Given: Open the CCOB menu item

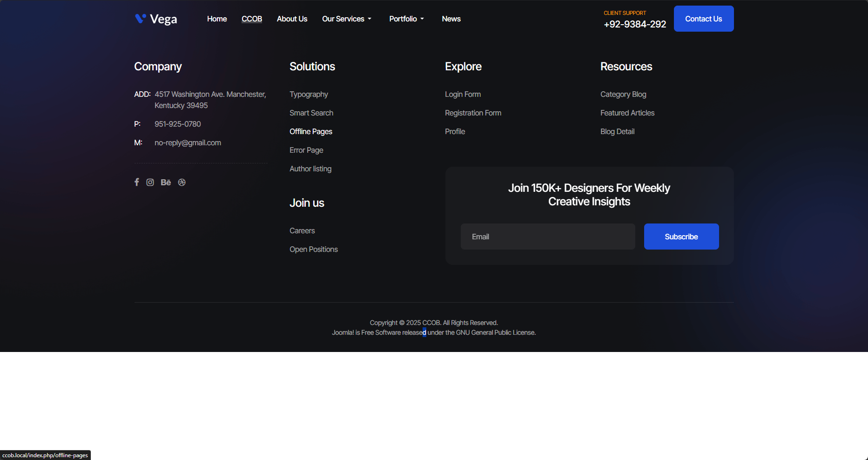Looking at the screenshot, I should [252, 19].
